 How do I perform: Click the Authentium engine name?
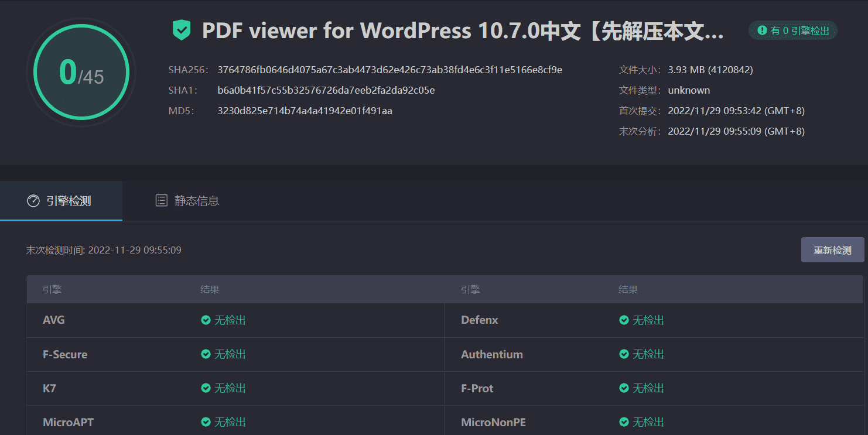492,354
